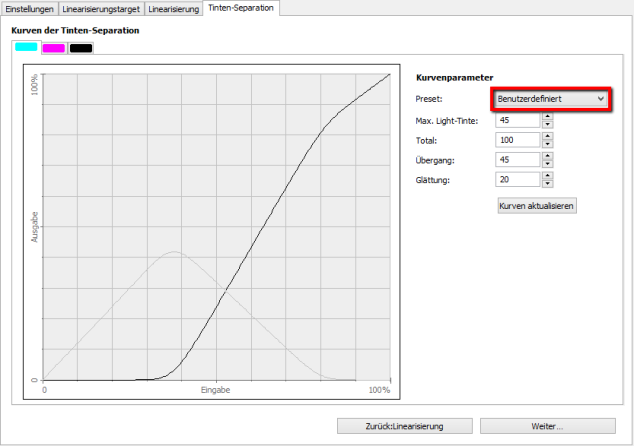
Task: Go back via Zurück:Linearisierung button
Action: 405,426
